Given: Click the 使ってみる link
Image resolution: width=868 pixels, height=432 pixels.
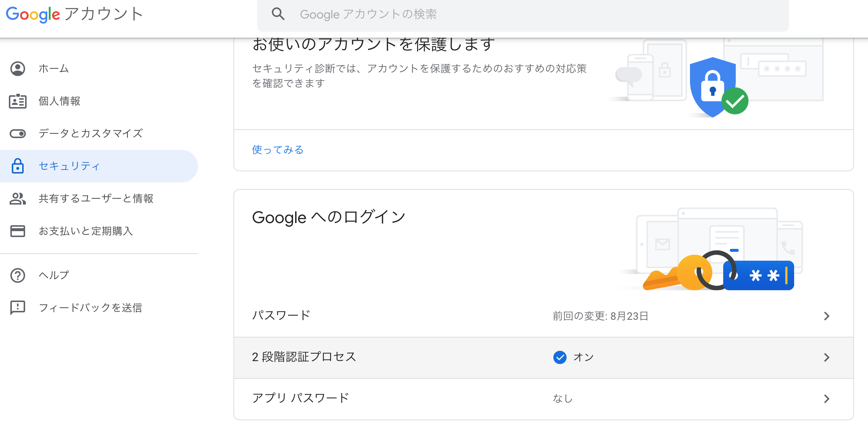Looking at the screenshot, I should 277,150.
